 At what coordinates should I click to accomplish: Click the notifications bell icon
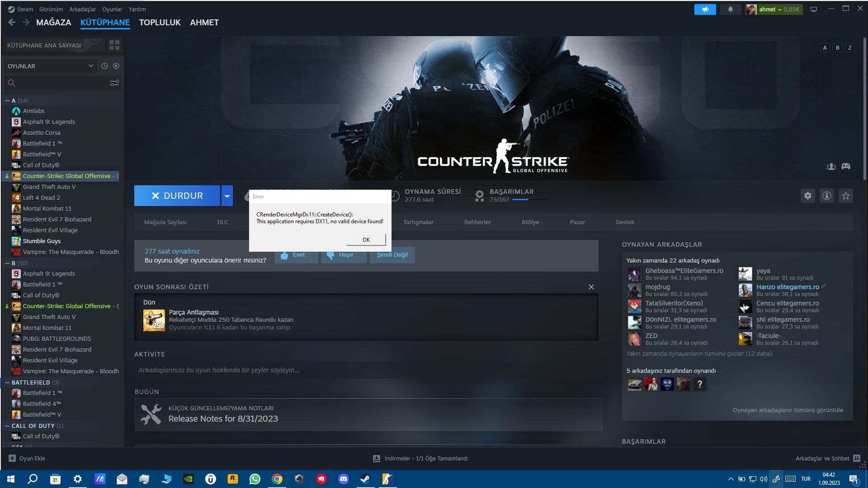731,9
